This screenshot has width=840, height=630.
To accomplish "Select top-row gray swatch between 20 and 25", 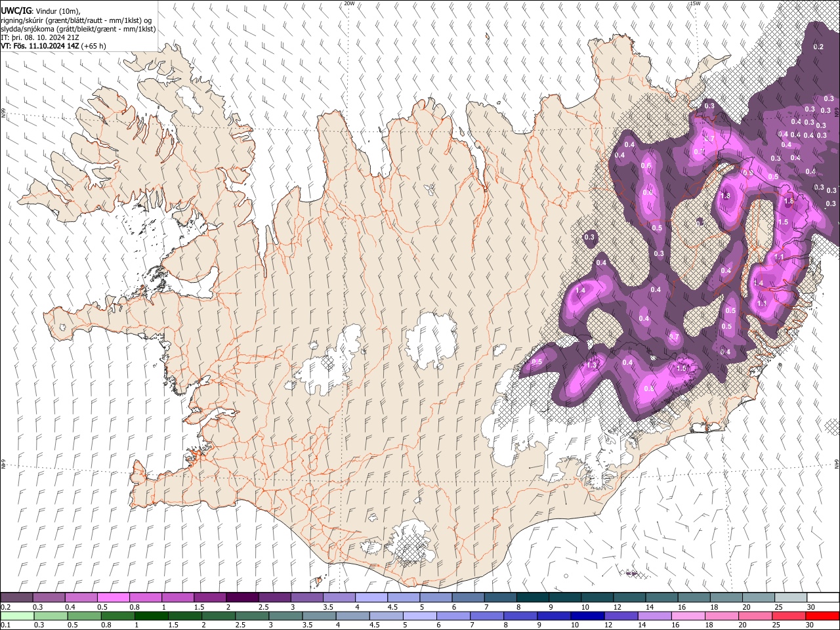I will [x=759, y=597].
